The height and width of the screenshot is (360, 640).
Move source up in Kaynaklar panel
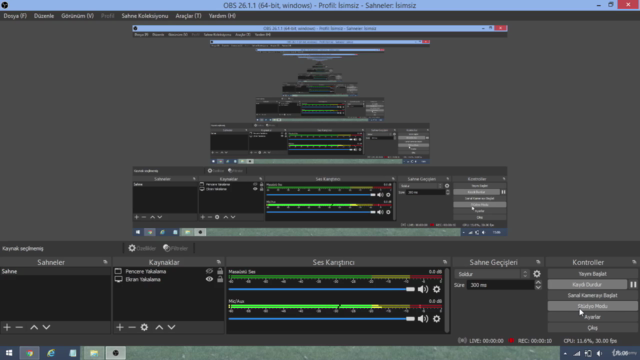coord(159,327)
